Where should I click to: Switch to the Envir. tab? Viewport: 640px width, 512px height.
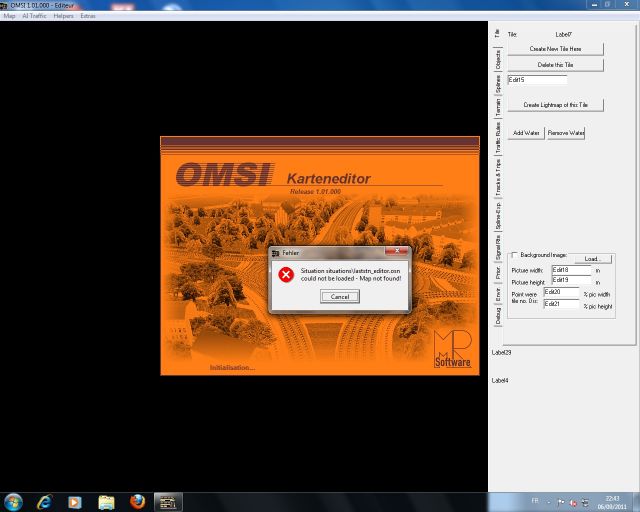click(x=498, y=294)
